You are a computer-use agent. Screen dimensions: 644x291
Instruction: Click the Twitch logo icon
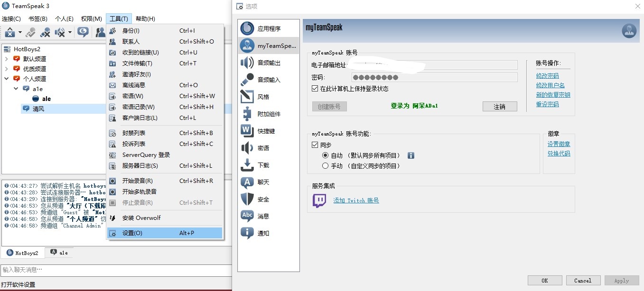pos(319,200)
